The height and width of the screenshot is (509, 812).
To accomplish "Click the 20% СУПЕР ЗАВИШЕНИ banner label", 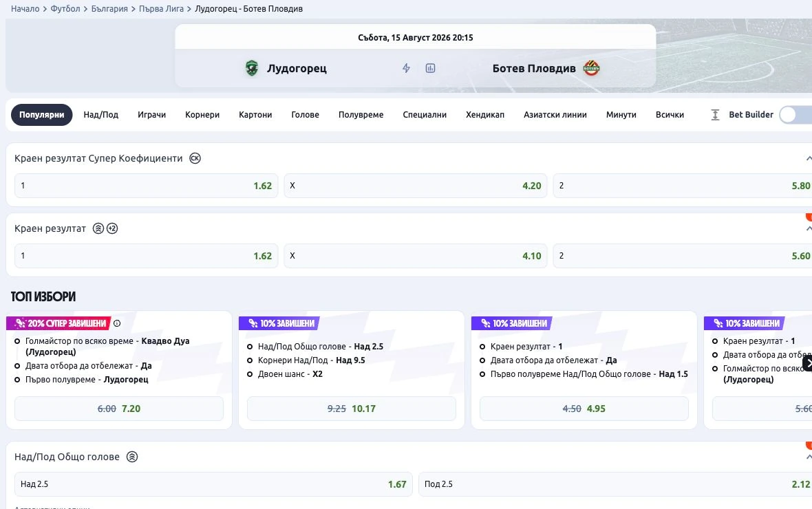I will point(59,323).
